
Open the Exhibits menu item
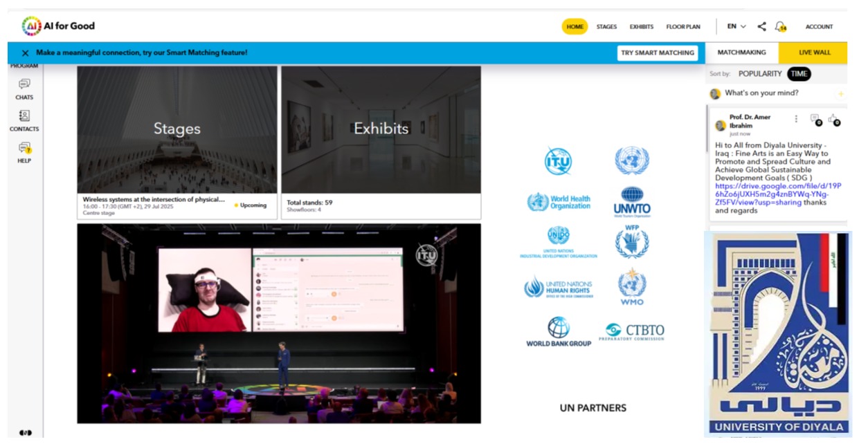pos(642,27)
